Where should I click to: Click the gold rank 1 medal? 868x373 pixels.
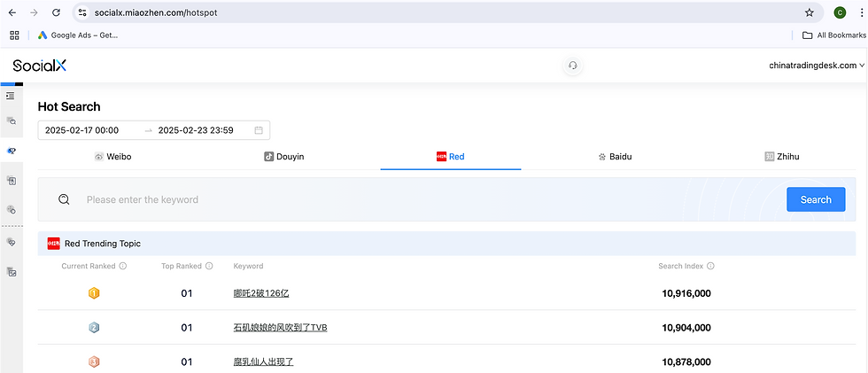coord(94,293)
